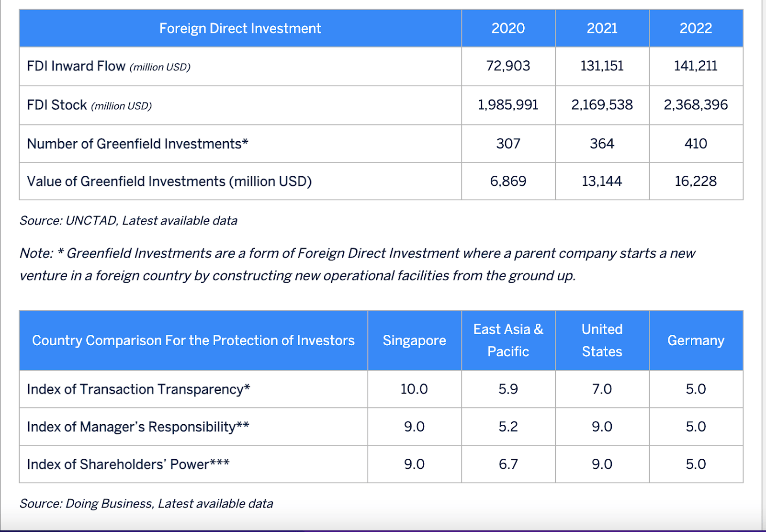The image size is (766, 532).
Task: Select the Germany column header
Action: point(696,340)
